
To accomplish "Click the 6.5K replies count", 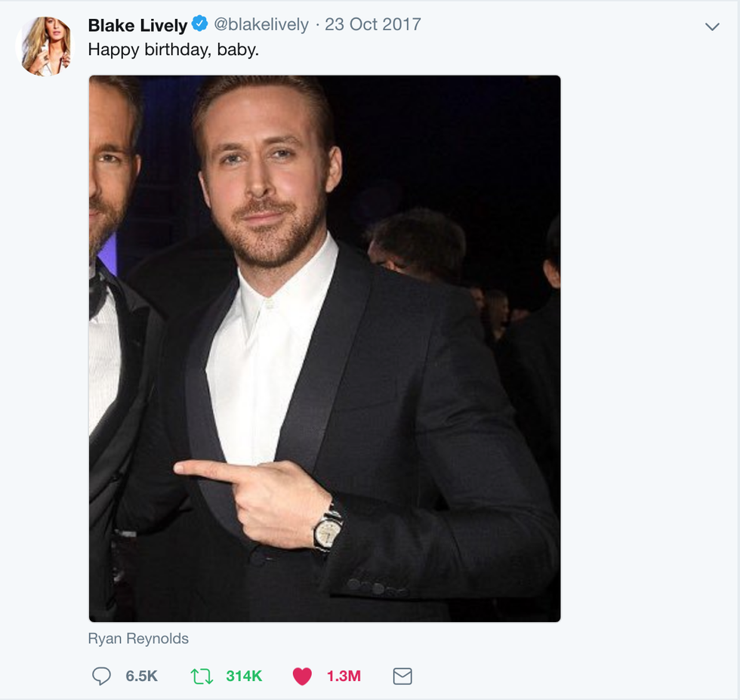I will [142, 676].
